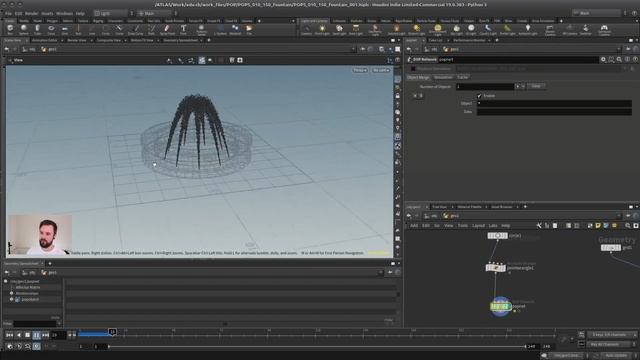
Task: Click play backward button
Action: click(x=18, y=335)
